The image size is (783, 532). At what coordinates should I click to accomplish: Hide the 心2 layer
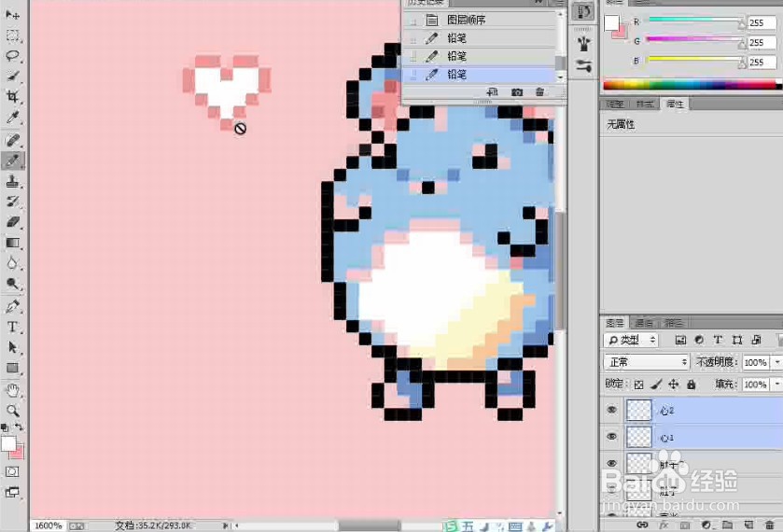point(611,410)
